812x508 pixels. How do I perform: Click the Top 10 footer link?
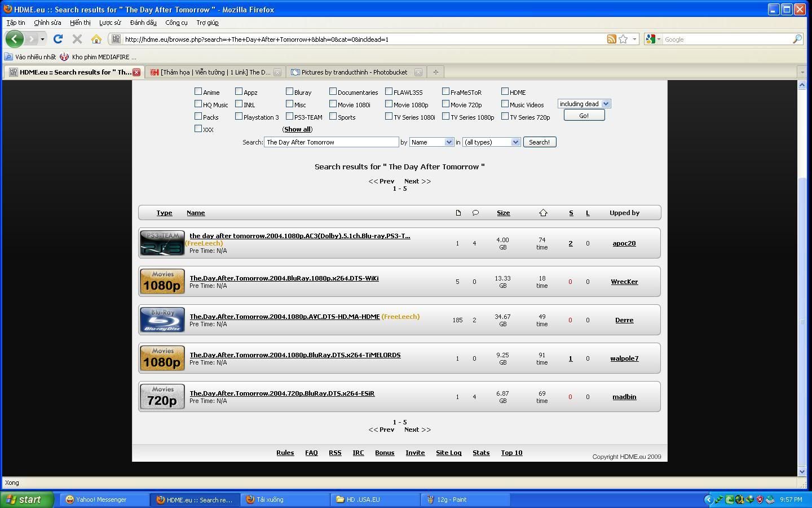pos(511,453)
